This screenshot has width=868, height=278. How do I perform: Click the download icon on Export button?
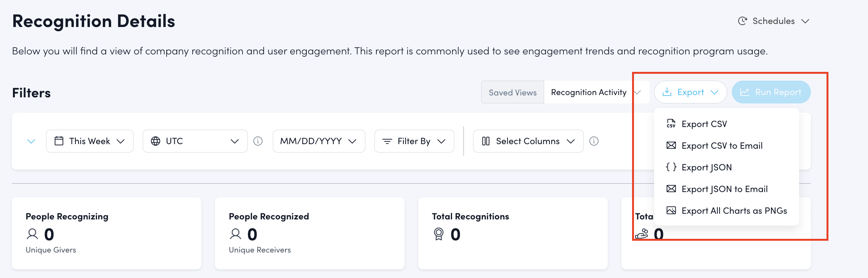[667, 92]
